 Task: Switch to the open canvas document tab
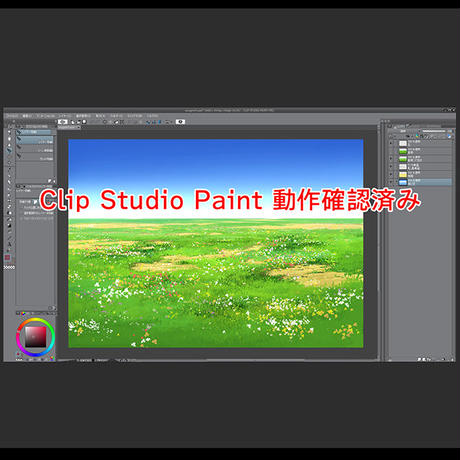(69, 127)
